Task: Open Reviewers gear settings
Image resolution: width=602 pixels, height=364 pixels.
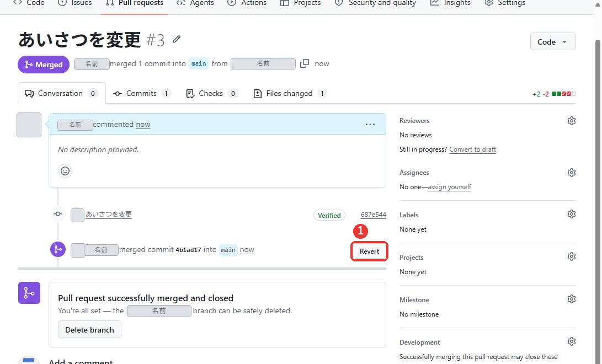Action: (x=571, y=121)
